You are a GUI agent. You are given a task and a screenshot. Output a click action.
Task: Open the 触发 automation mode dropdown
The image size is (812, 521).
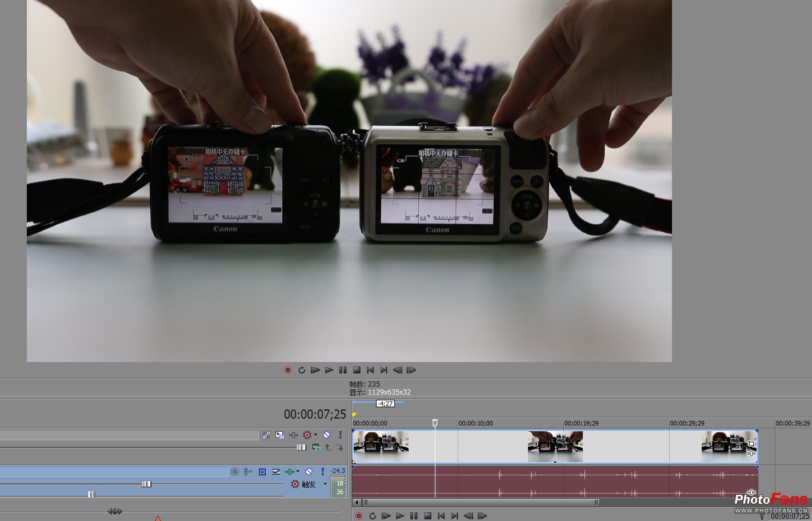[x=325, y=484]
